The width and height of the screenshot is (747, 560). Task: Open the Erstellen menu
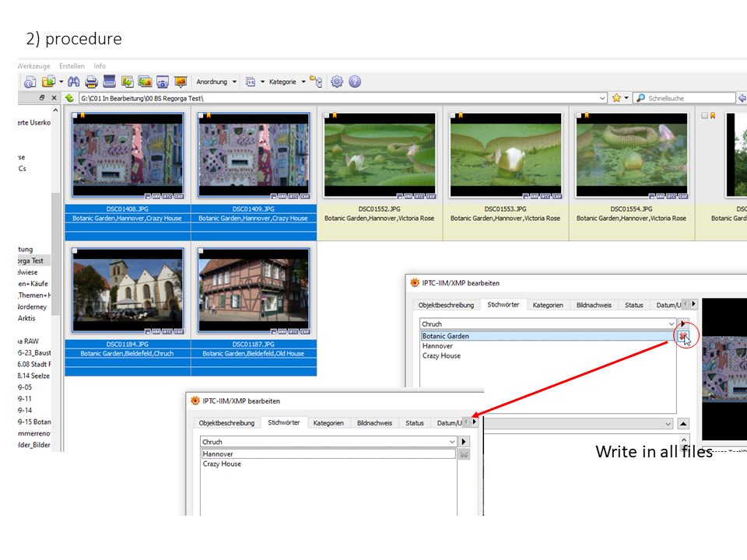point(72,66)
